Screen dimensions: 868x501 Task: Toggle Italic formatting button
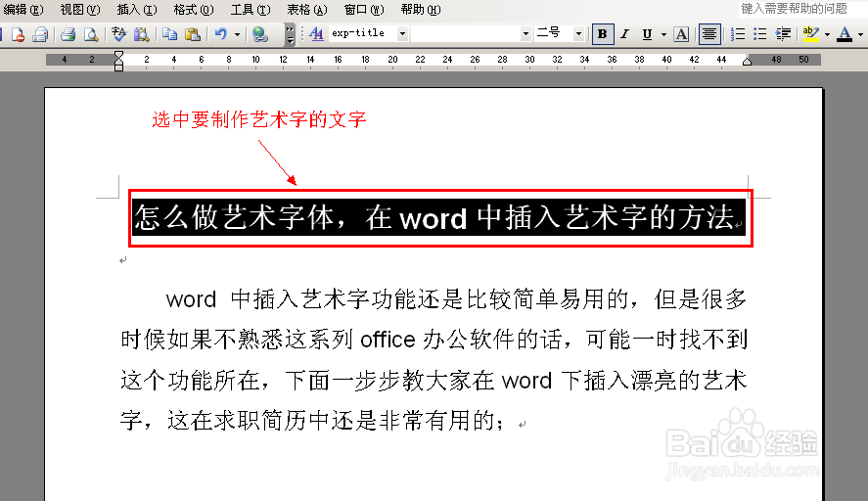point(624,34)
